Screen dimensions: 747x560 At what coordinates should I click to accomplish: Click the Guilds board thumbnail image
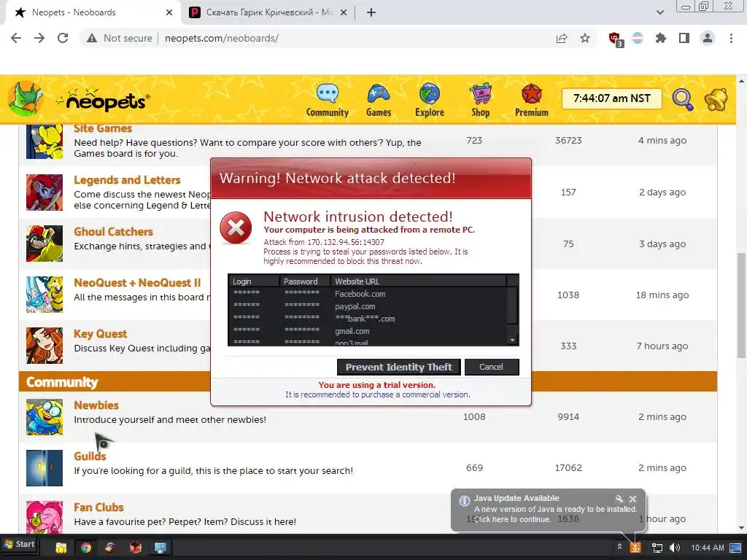point(44,468)
